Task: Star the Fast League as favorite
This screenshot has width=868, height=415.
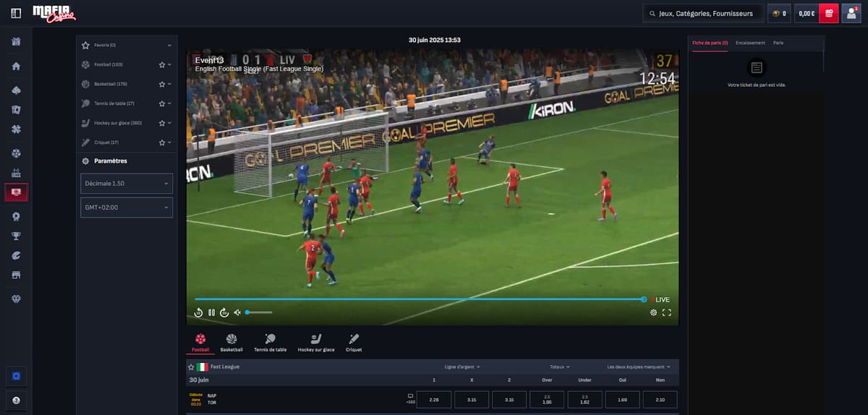Action: [191, 367]
